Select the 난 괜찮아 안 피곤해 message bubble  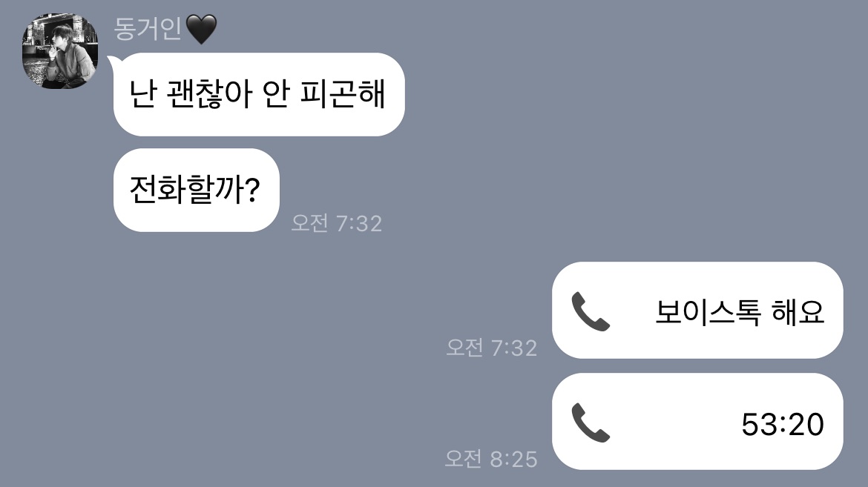point(259,94)
